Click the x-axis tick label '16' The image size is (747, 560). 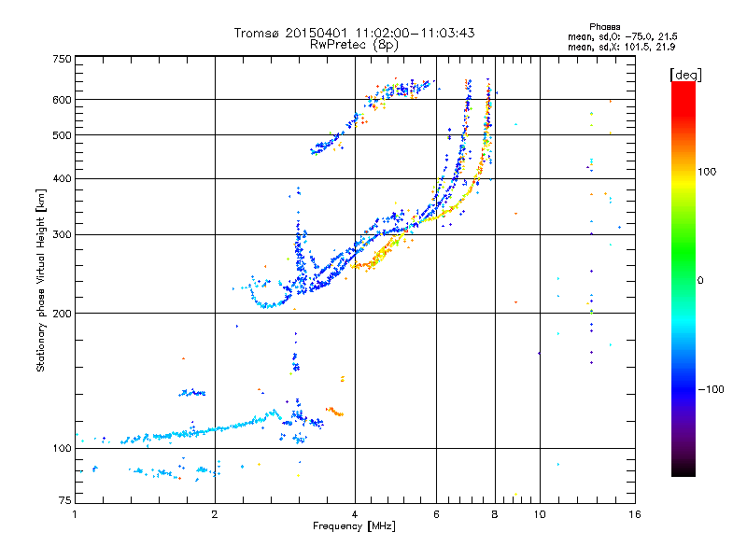click(635, 514)
